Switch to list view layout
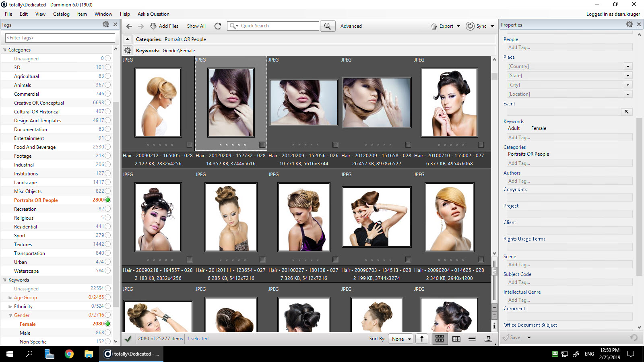 (472, 338)
